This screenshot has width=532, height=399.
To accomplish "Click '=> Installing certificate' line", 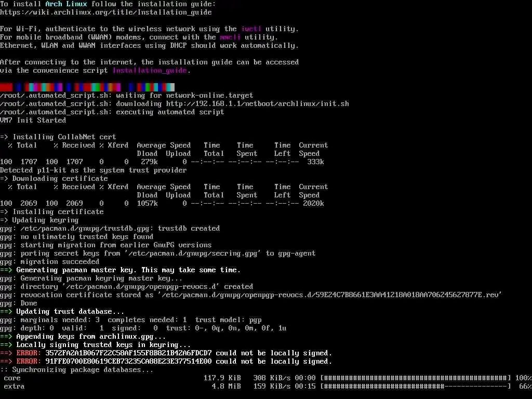I will pos(52,212).
